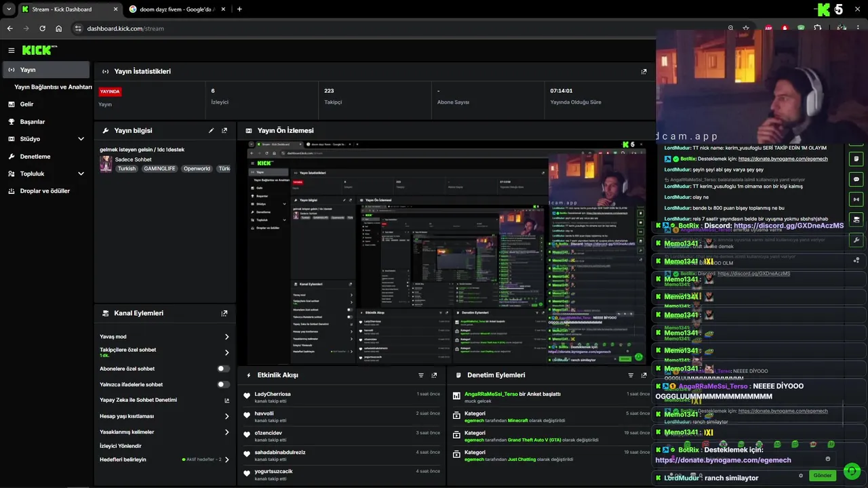Click the Minecraft category change entry
Screen dimensions: 868x488
point(551,416)
